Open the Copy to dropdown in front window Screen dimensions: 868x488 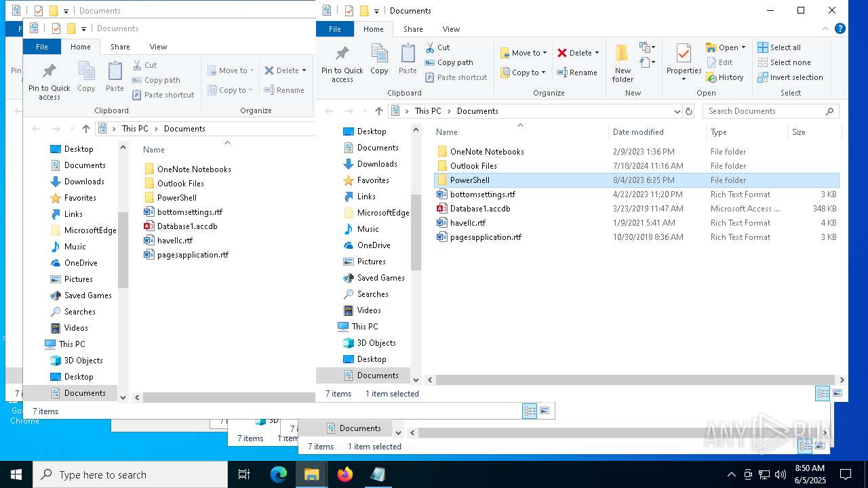pos(523,73)
